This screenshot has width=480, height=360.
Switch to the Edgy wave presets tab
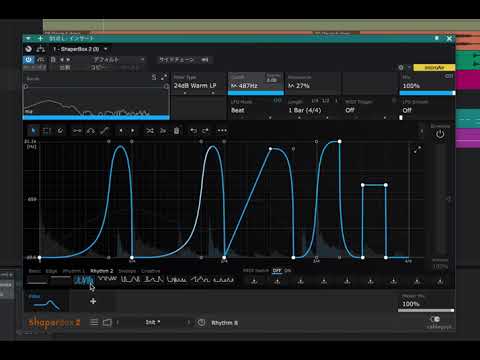pos(51,271)
